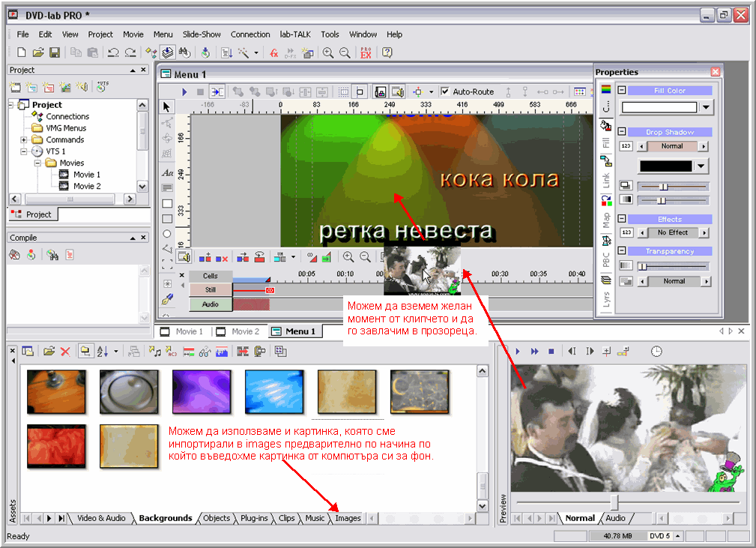Click the fast-forward button in Preview panel

[534, 352]
